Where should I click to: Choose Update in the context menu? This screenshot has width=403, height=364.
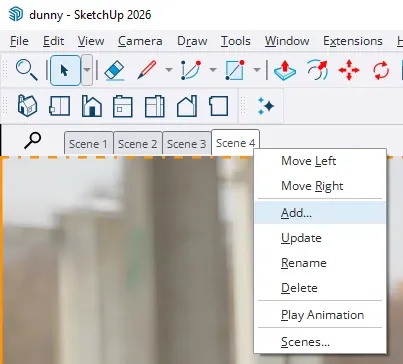pyautogui.click(x=320, y=238)
